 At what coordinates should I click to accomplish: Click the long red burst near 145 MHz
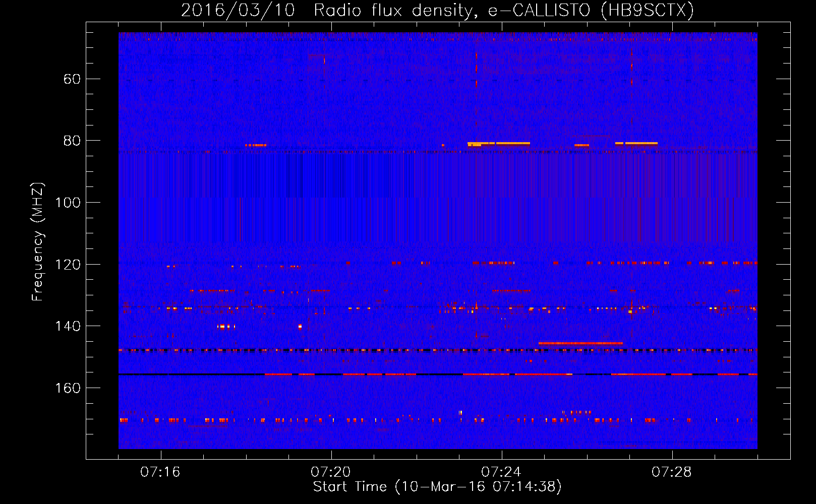(x=580, y=343)
